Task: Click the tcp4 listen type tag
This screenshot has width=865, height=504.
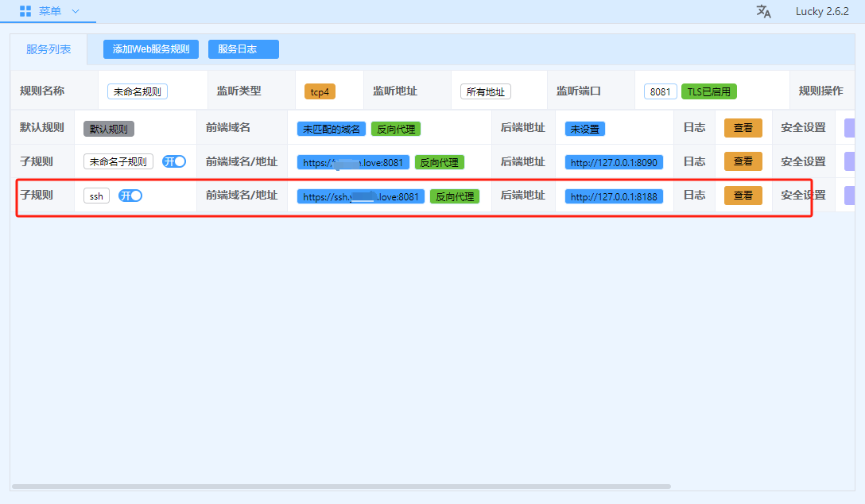Action: click(320, 91)
